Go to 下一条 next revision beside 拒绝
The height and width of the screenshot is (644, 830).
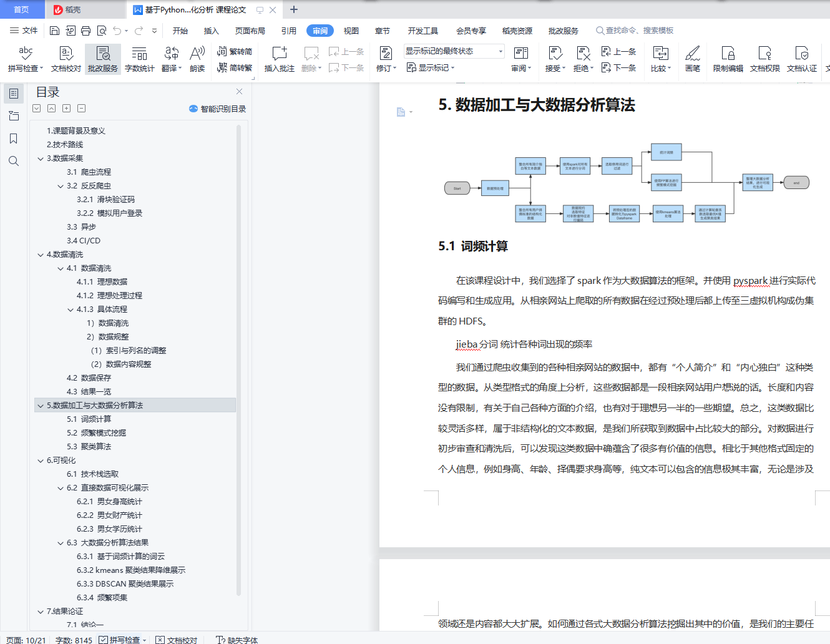coord(618,67)
